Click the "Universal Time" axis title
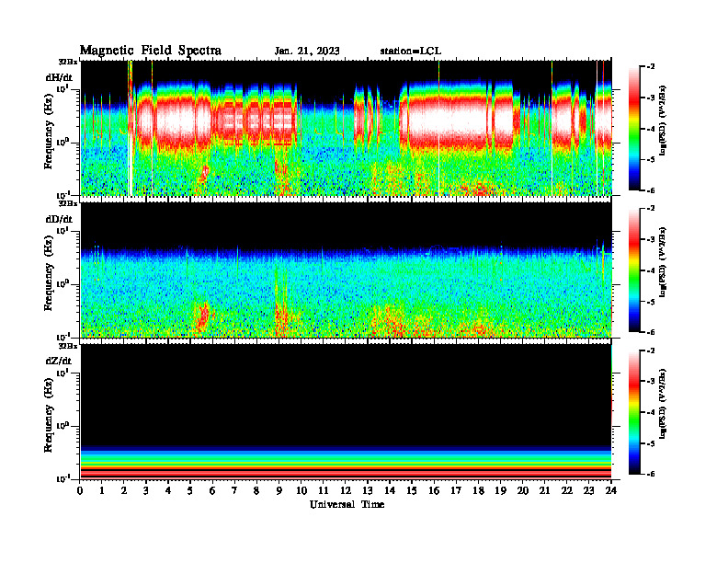 [347, 504]
